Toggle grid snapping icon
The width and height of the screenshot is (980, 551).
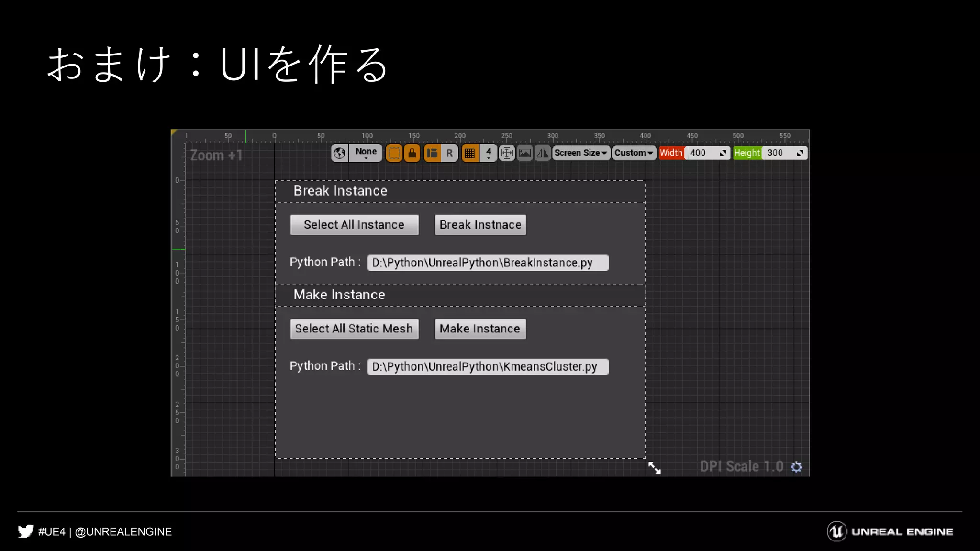(470, 153)
